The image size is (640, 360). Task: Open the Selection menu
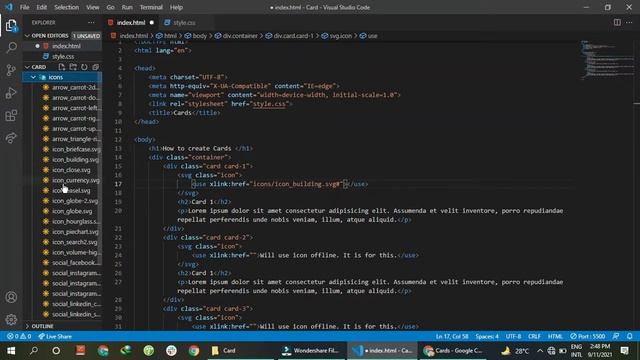(67, 7)
